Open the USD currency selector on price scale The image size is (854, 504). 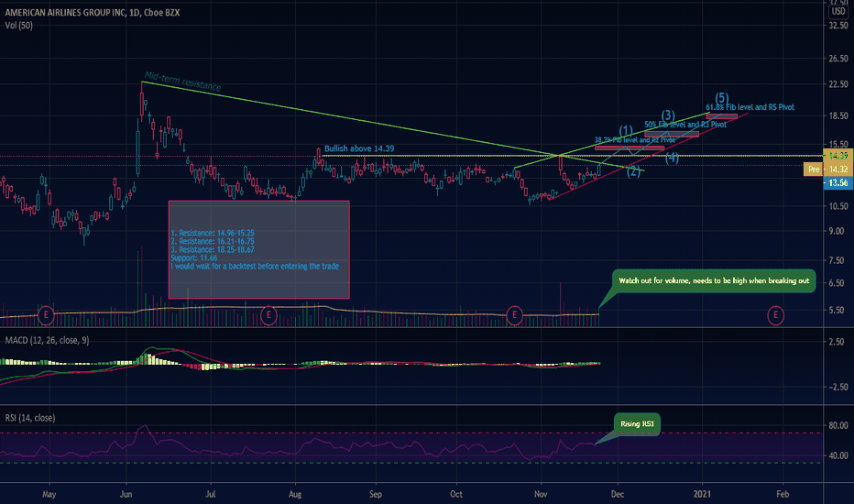[838, 11]
